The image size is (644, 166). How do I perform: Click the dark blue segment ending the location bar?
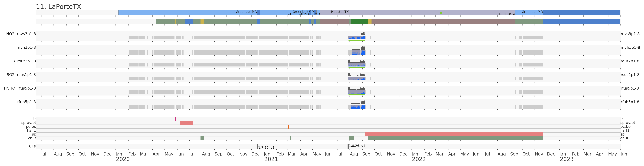(x=581, y=13)
